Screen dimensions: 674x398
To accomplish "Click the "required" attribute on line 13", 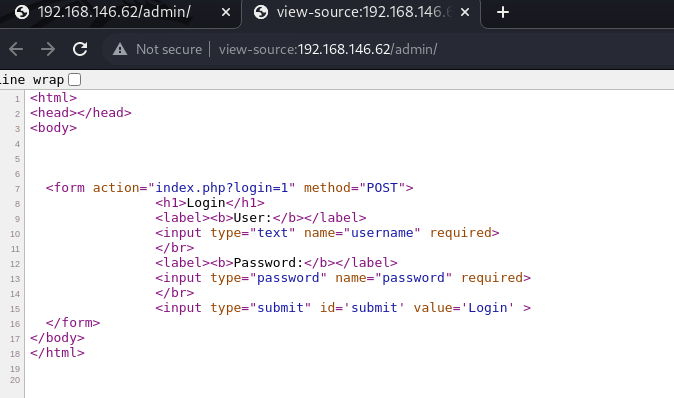I will click(492, 278).
